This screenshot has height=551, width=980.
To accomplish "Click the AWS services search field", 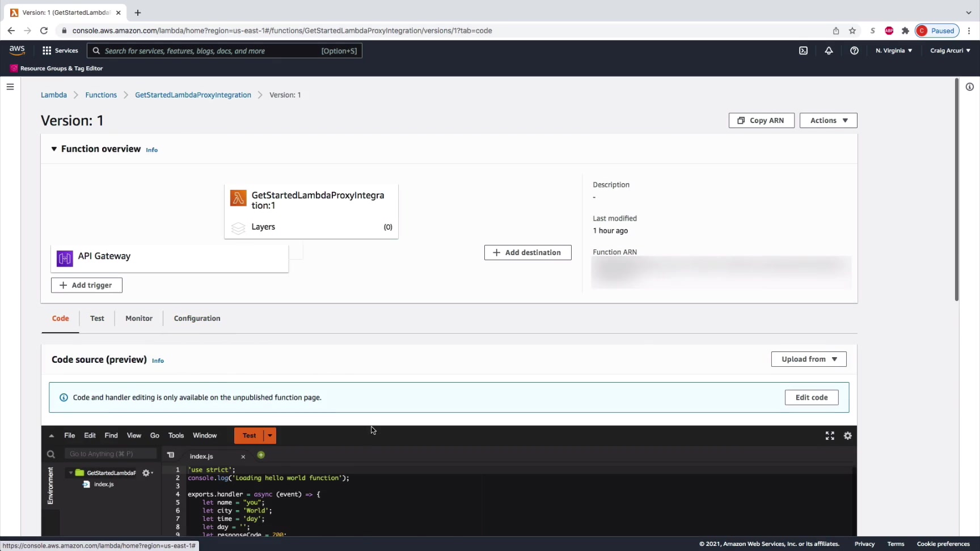I will coord(224,51).
